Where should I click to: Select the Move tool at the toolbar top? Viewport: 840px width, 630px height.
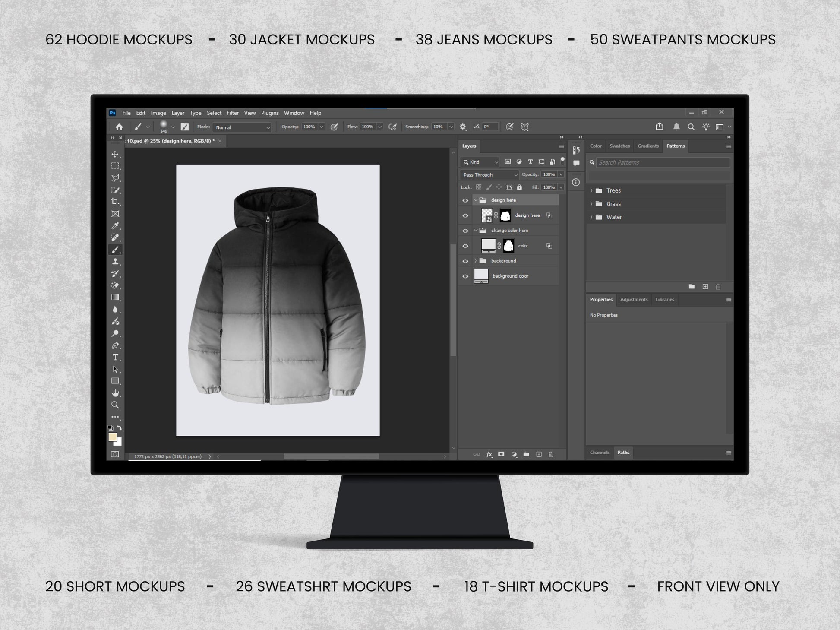click(x=115, y=154)
